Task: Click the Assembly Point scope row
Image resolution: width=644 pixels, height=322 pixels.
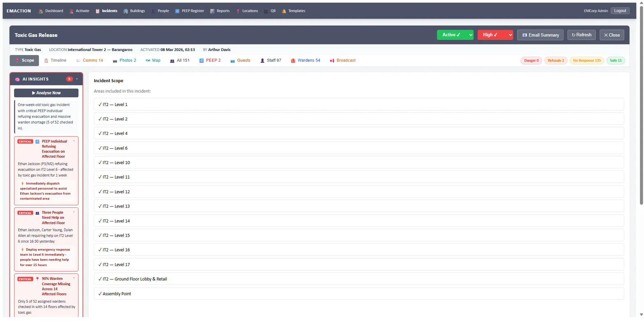Action: pos(359,294)
